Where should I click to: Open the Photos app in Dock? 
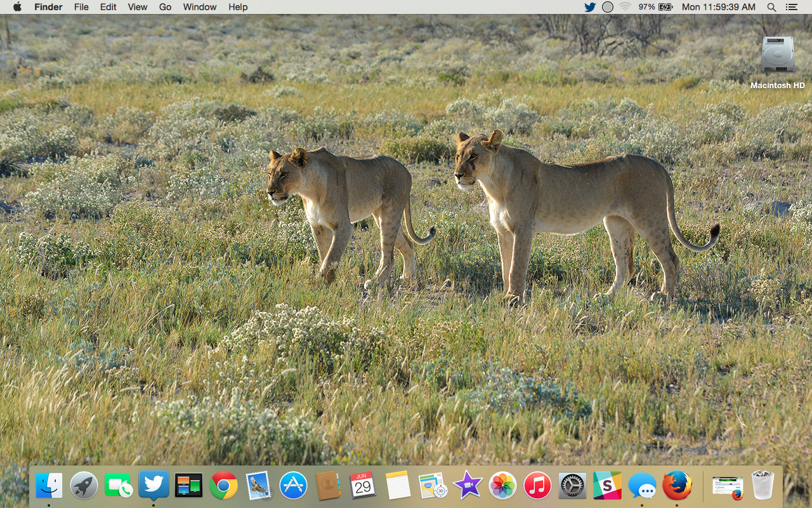[503, 486]
